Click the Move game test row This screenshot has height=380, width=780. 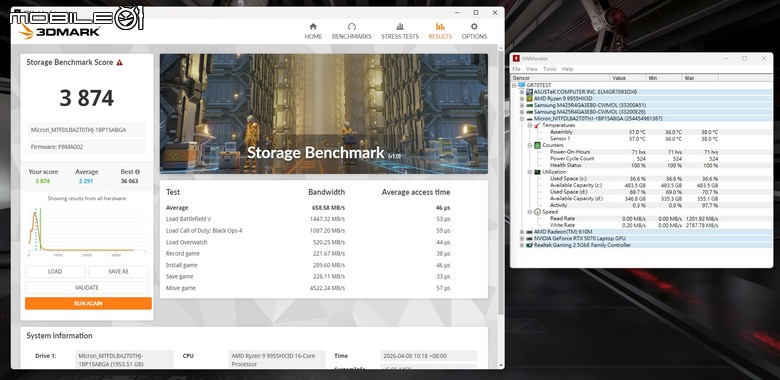308,288
